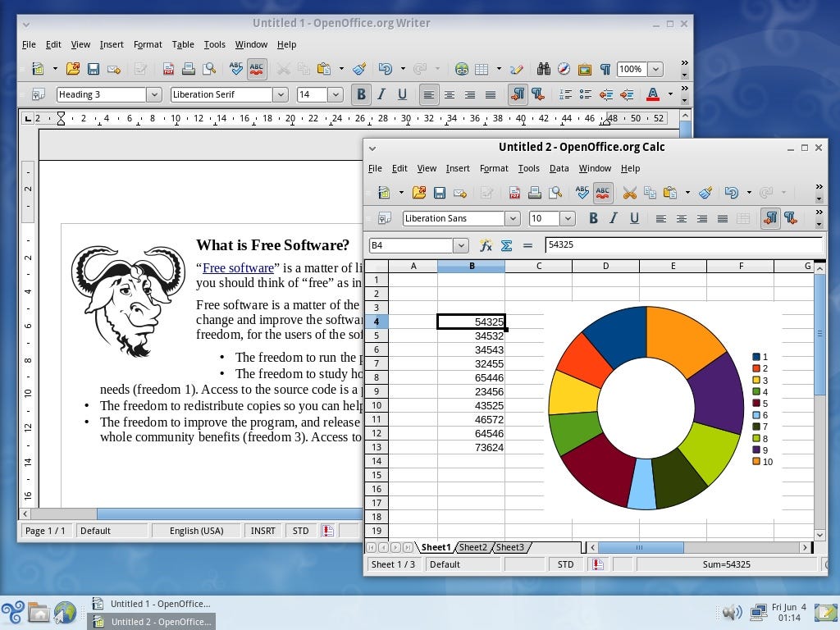
Task: Open the Navigator compass icon in Writer
Action: coord(564,69)
